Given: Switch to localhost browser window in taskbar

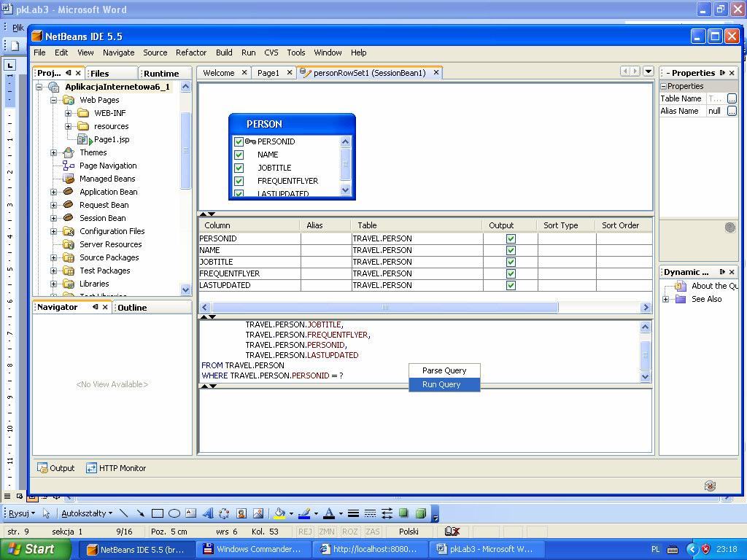Looking at the screenshot, I should 369,549.
